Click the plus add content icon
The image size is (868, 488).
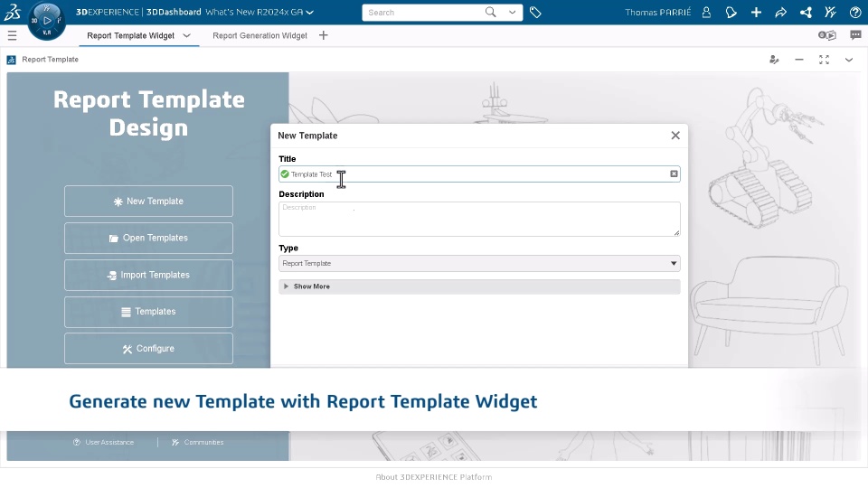(x=756, y=12)
